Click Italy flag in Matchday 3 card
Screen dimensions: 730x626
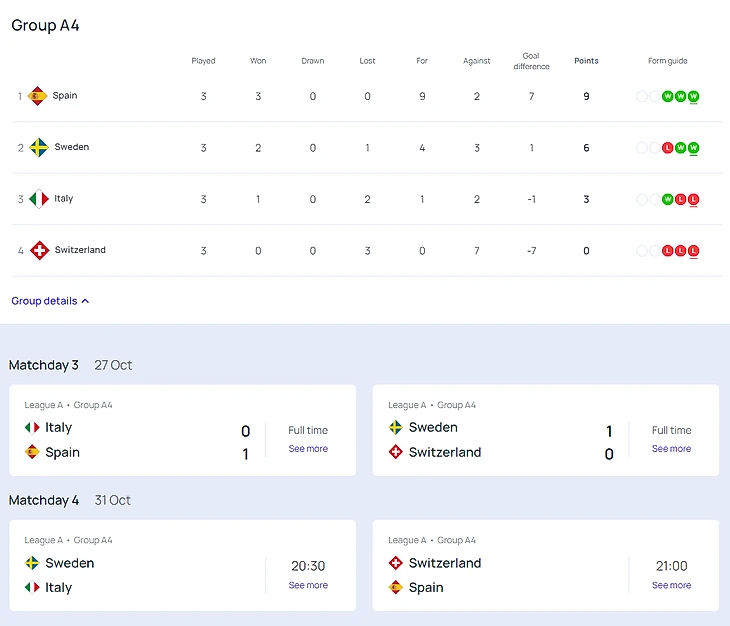click(x=32, y=428)
